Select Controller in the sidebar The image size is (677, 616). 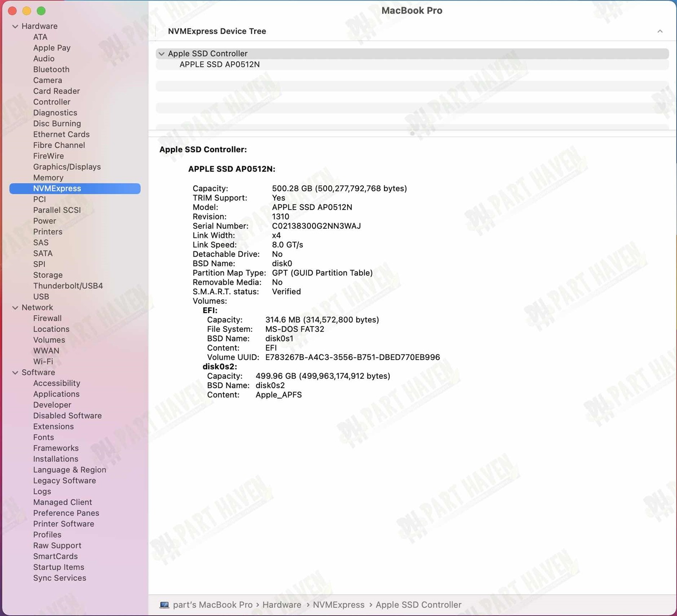click(x=52, y=102)
